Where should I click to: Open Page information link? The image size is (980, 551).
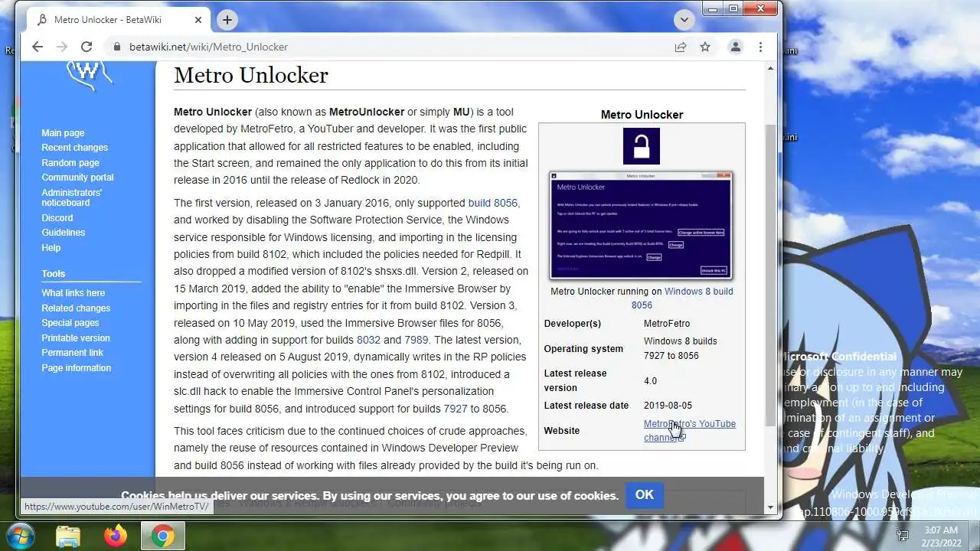pyautogui.click(x=77, y=368)
